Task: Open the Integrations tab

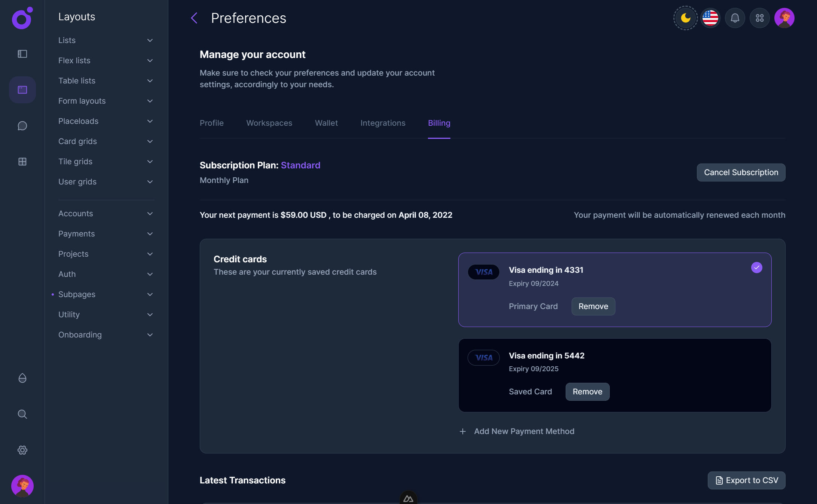Action: pyautogui.click(x=383, y=123)
